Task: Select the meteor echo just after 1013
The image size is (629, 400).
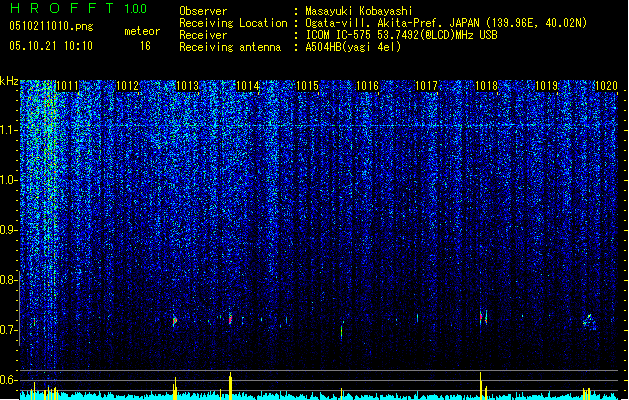Action: point(174,321)
